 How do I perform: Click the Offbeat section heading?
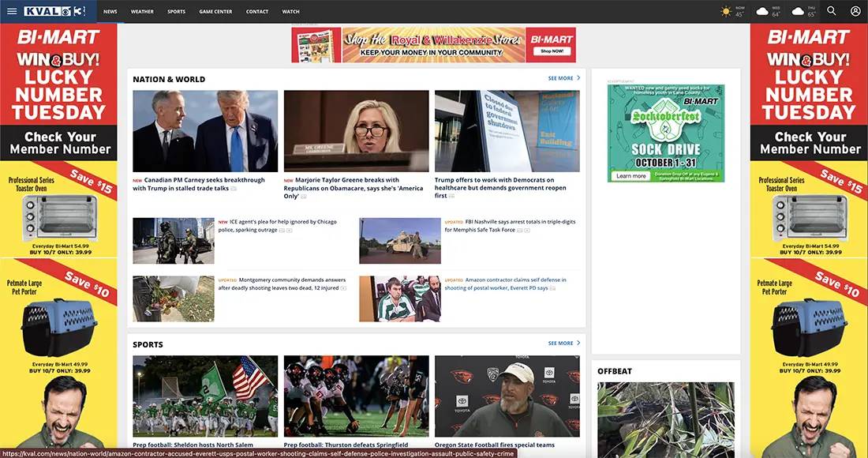pyautogui.click(x=615, y=371)
